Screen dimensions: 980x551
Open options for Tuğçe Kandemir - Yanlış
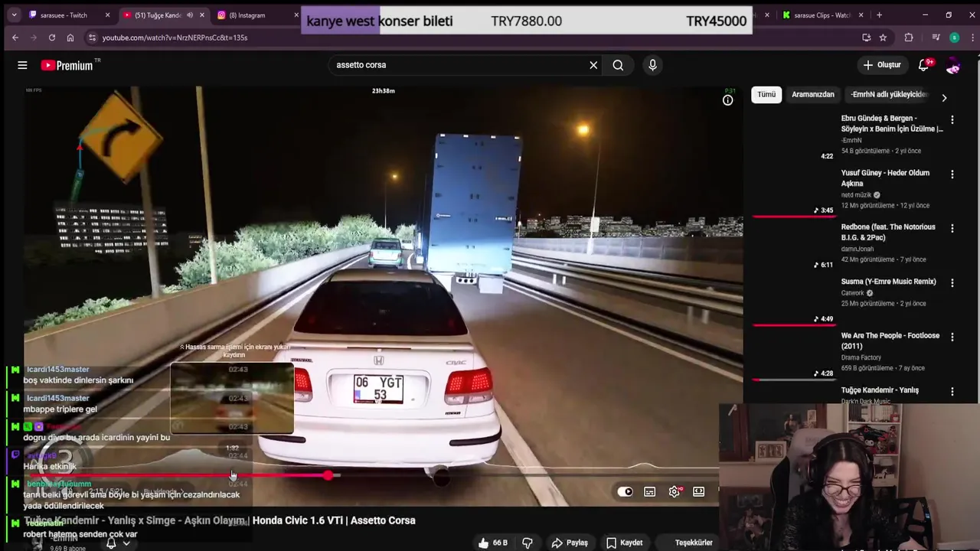[952, 392]
